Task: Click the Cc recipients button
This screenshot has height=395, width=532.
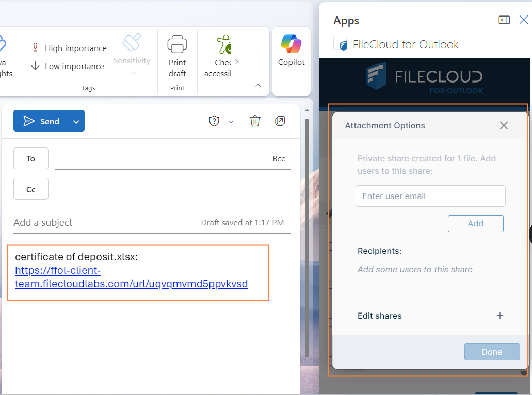Action: click(x=31, y=189)
